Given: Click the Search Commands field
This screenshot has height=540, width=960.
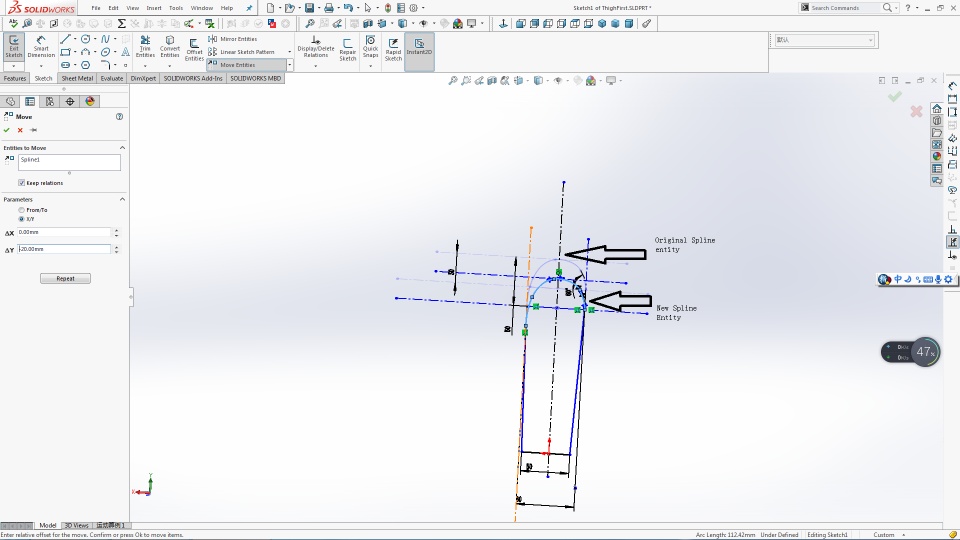Looking at the screenshot, I should [842, 8].
